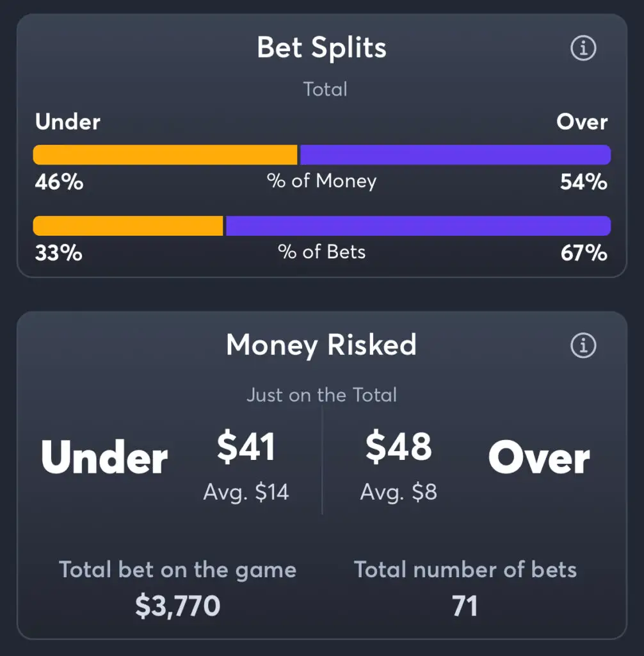Tap the $3,770 total bet figure
644x656 pixels.
pyautogui.click(x=178, y=606)
